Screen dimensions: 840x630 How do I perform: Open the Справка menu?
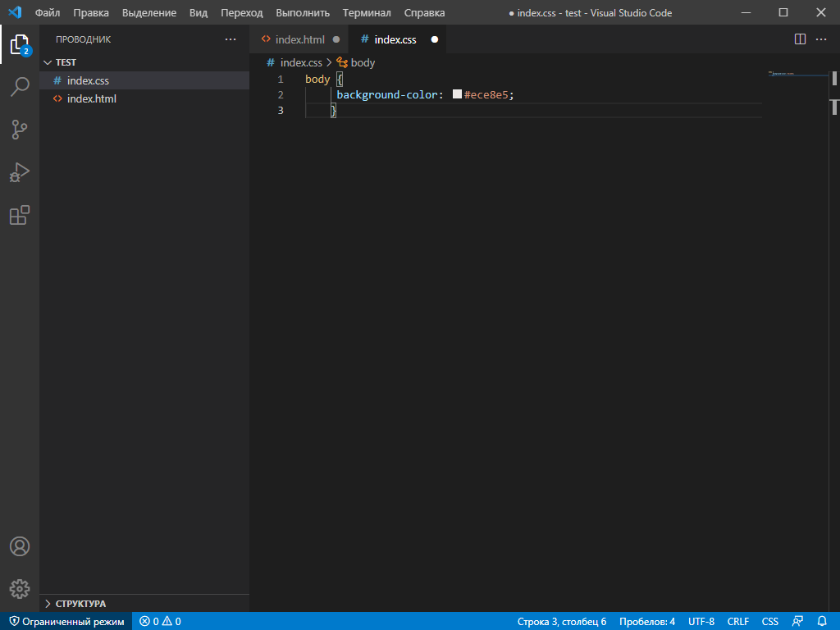coord(424,13)
